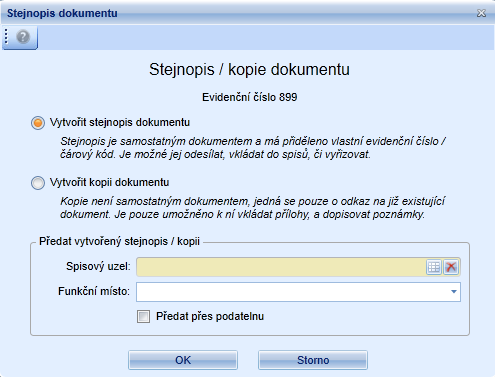Select Vytvořit kopii dokumentu radio button
This screenshot has width=495, height=377.
(x=38, y=183)
